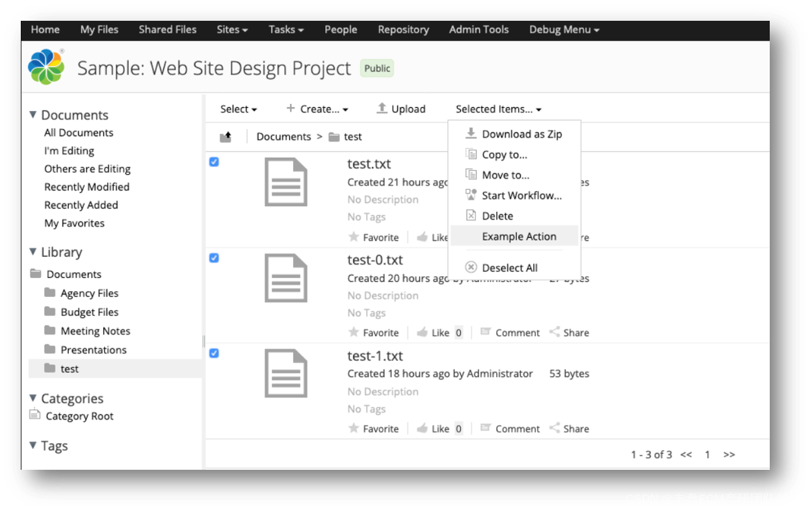
Task: Click the Download as Zip arrow icon
Action: [x=471, y=134]
